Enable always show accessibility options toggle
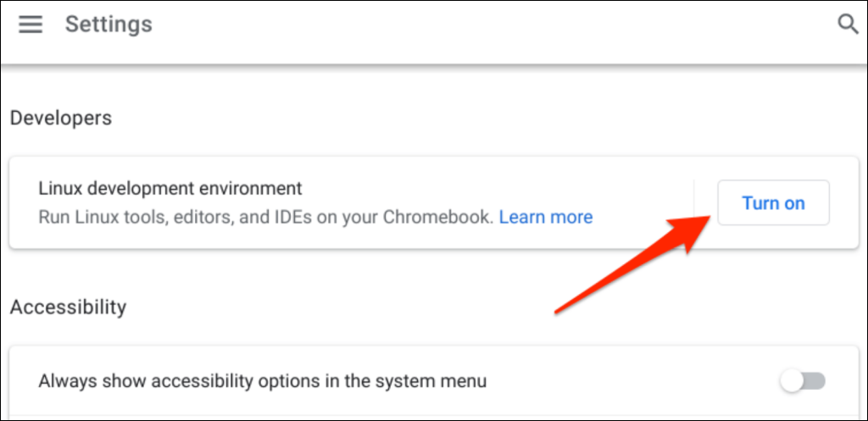 [803, 381]
